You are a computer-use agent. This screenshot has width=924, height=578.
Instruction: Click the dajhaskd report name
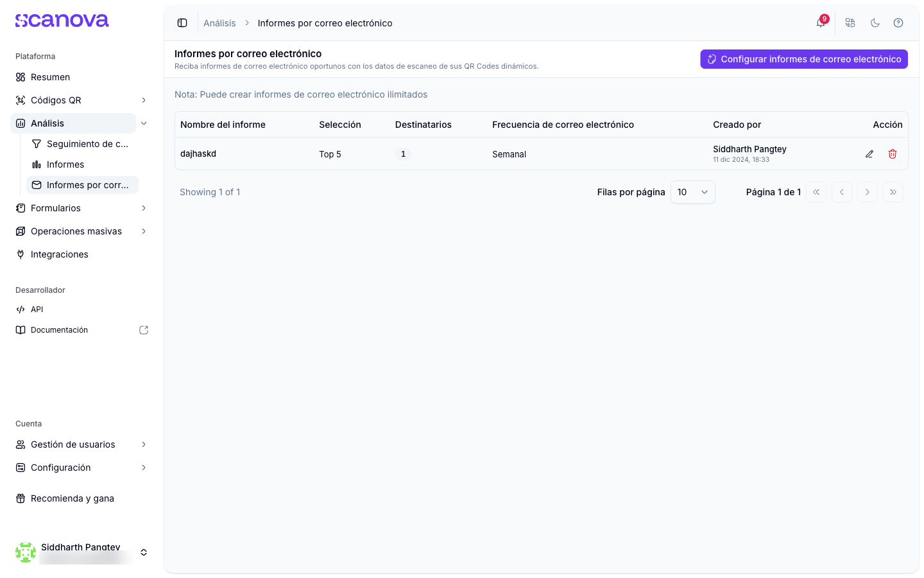(198, 153)
